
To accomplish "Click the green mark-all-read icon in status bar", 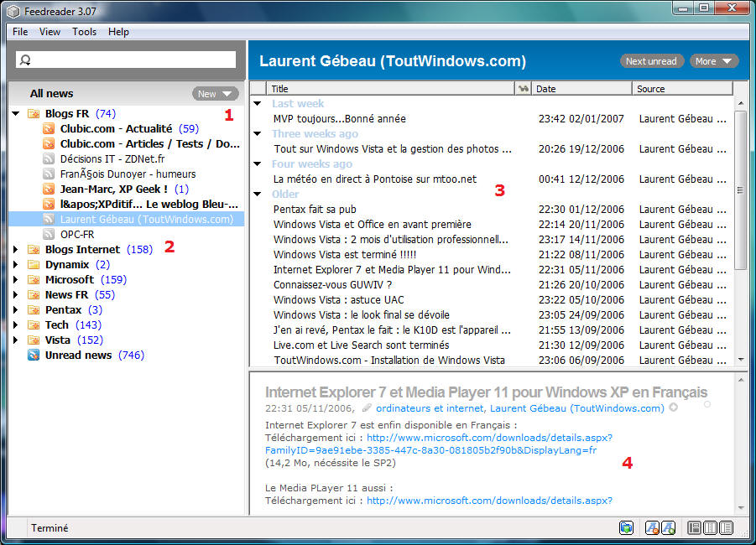I will point(626,527).
